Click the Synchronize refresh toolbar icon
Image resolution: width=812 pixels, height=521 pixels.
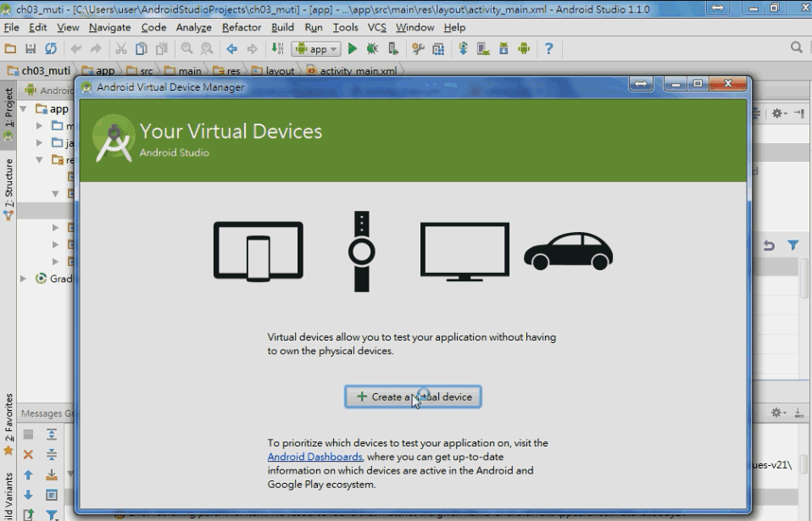click(51, 48)
